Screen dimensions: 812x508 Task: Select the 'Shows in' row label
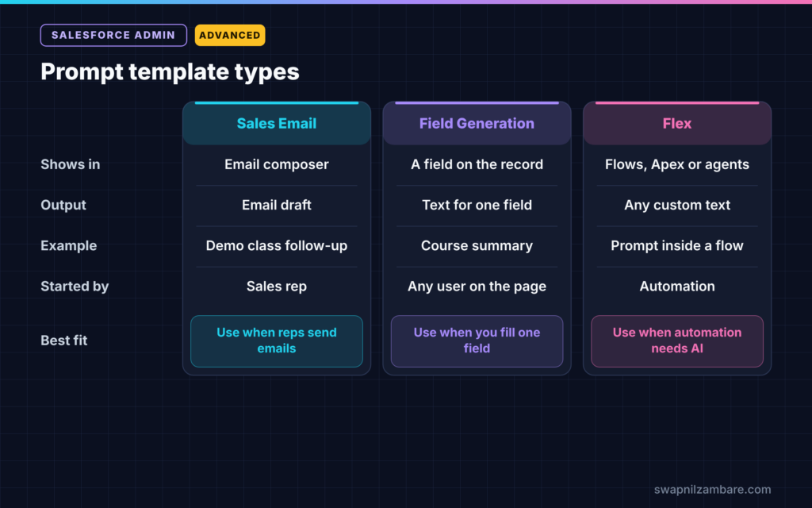pyautogui.click(x=71, y=164)
